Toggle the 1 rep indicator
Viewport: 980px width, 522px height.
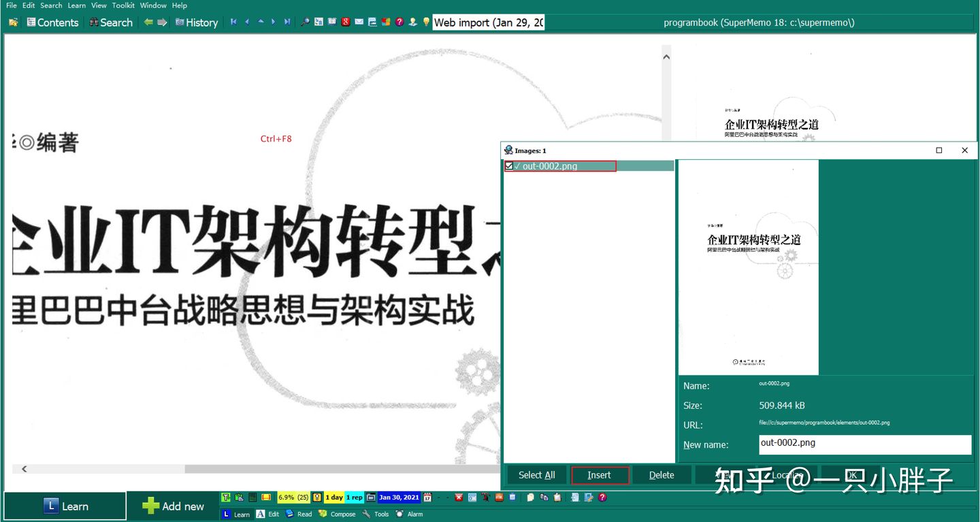[x=353, y=497]
